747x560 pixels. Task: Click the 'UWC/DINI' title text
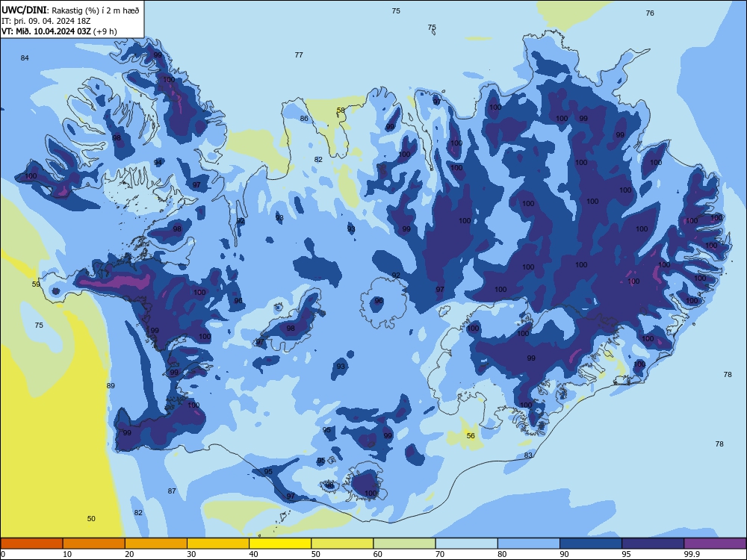tap(24, 10)
